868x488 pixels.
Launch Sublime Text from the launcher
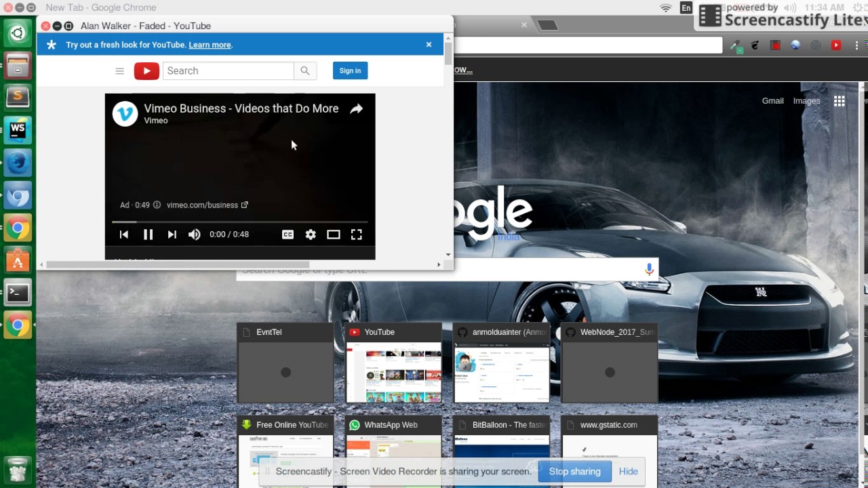(18, 98)
